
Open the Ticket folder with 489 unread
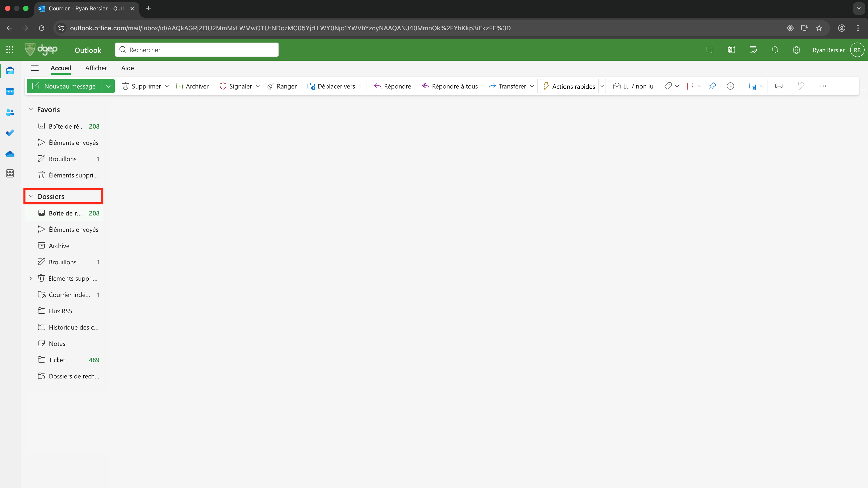point(64,360)
